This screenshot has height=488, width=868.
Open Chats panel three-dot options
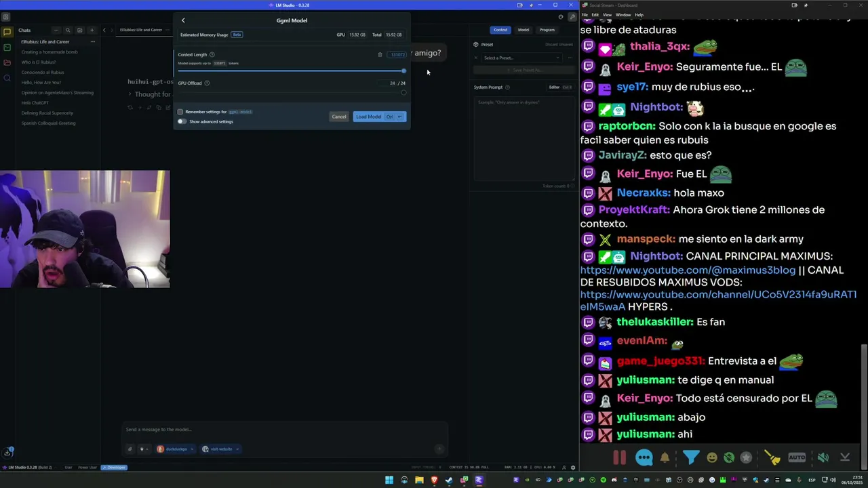tap(56, 30)
